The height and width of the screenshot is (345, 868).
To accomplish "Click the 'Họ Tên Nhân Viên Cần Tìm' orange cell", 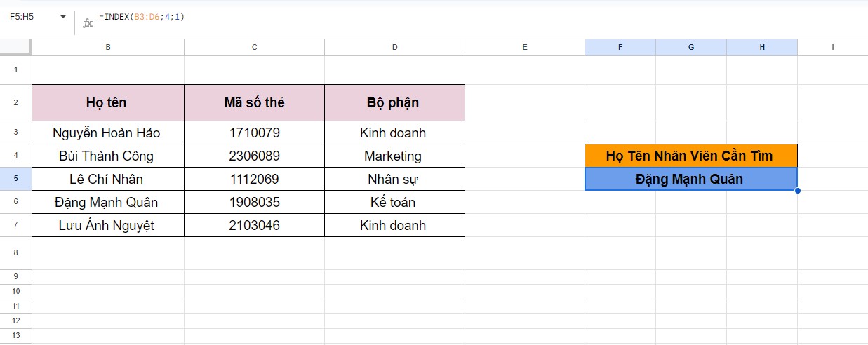I will [691, 156].
